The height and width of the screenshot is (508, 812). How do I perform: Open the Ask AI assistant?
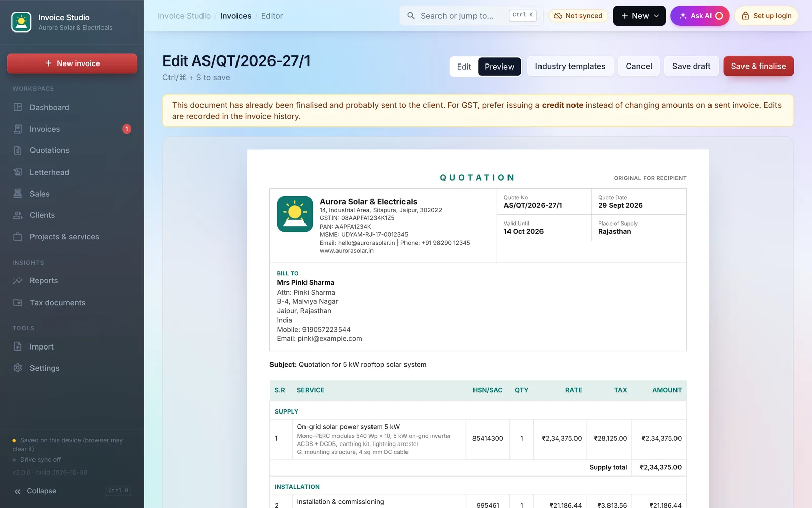pos(700,16)
